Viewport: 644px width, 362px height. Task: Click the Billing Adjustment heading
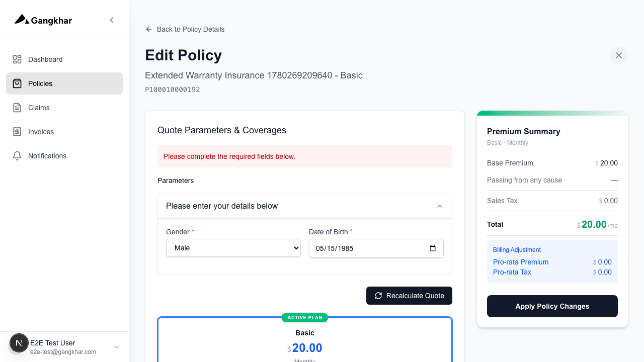click(517, 250)
